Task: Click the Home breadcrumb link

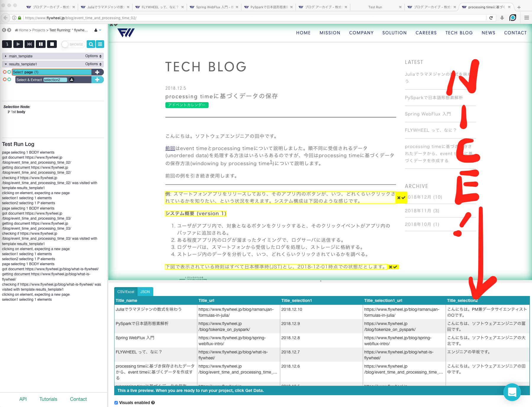Action: [x=22, y=30]
